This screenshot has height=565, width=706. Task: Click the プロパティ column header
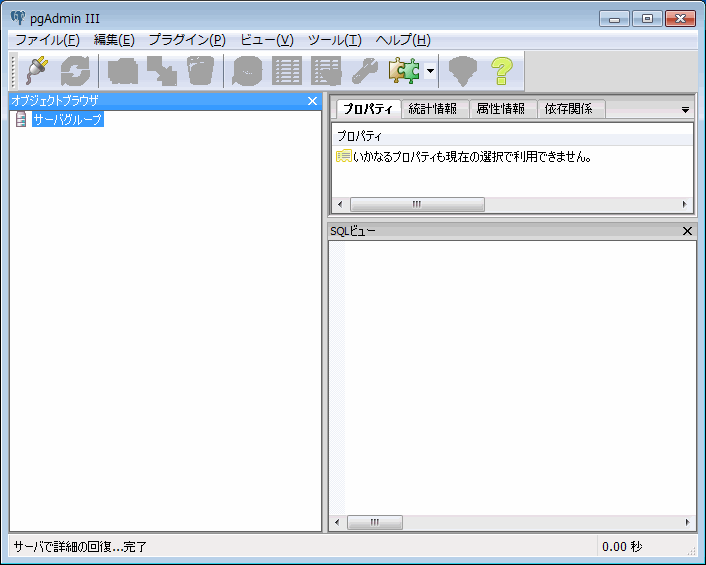pos(512,136)
